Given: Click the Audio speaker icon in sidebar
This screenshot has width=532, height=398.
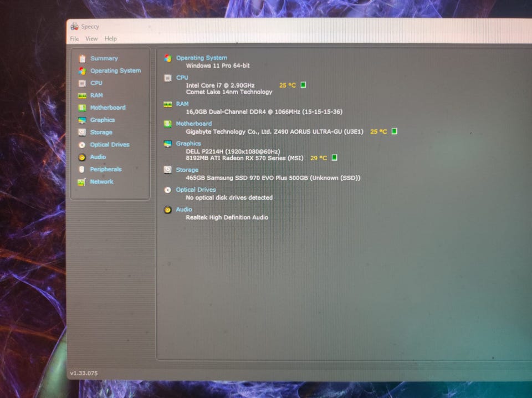Looking at the screenshot, I should 82,157.
